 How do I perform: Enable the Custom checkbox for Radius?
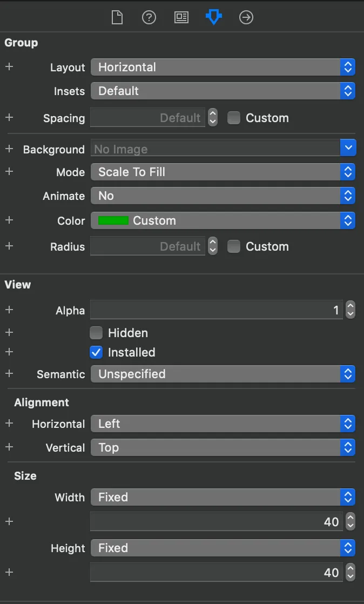tap(234, 247)
